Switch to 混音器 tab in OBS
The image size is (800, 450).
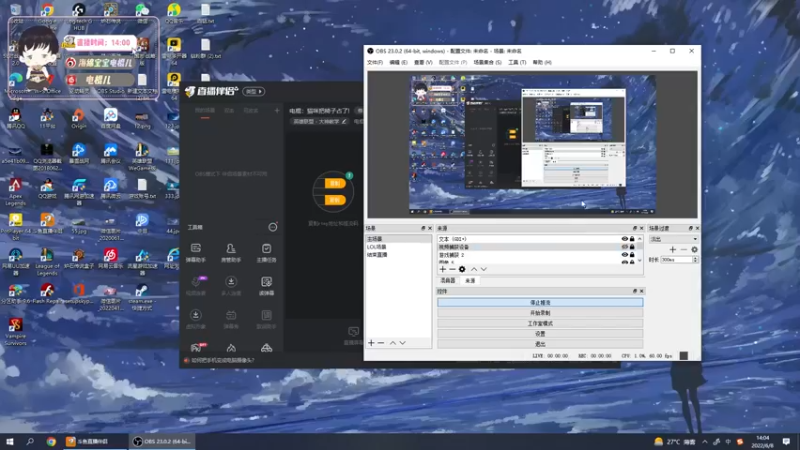pyautogui.click(x=447, y=281)
